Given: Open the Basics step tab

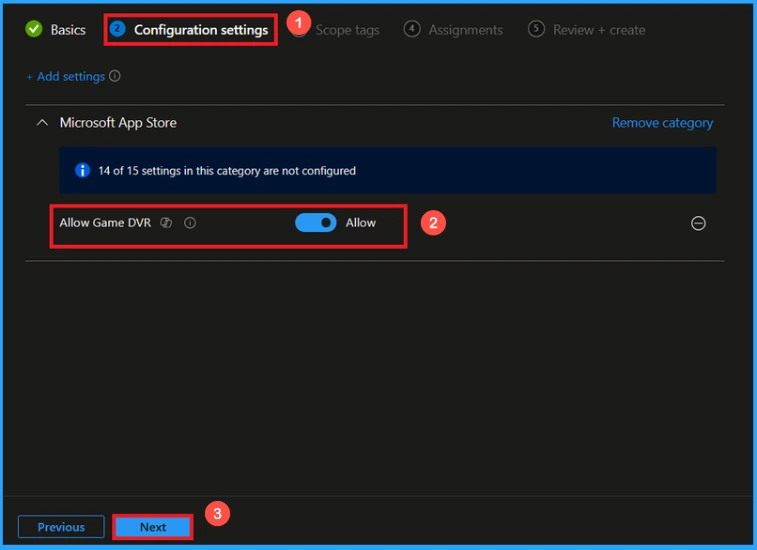Looking at the screenshot, I should click(56, 29).
